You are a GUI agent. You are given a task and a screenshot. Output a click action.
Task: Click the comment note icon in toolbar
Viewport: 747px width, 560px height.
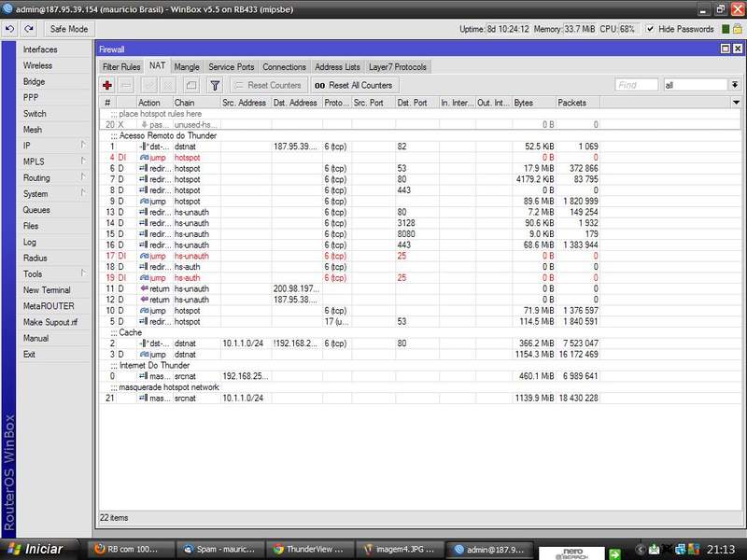click(x=191, y=85)
